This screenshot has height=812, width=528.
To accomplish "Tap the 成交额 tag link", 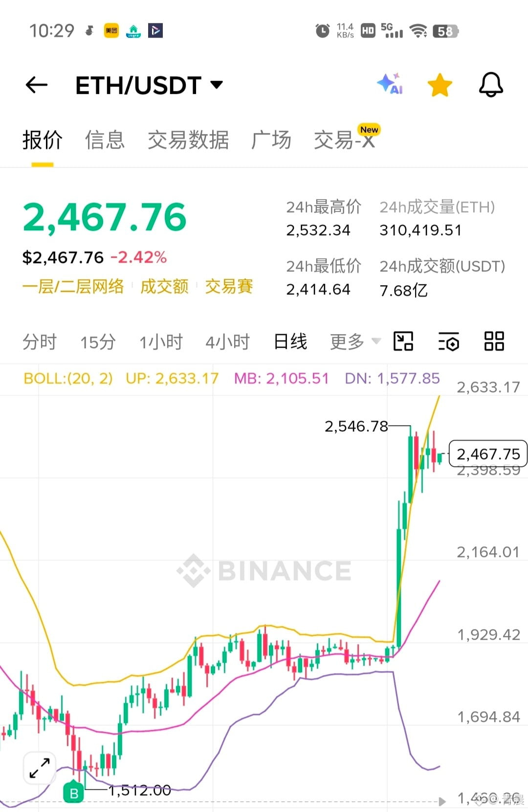I will [x=164, y=286].
